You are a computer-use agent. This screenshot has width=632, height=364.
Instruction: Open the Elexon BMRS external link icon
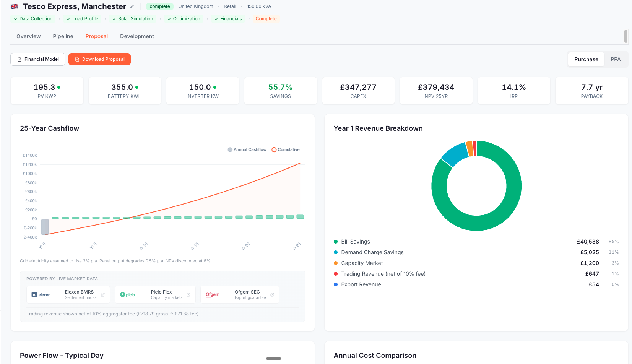pos(102,295)
